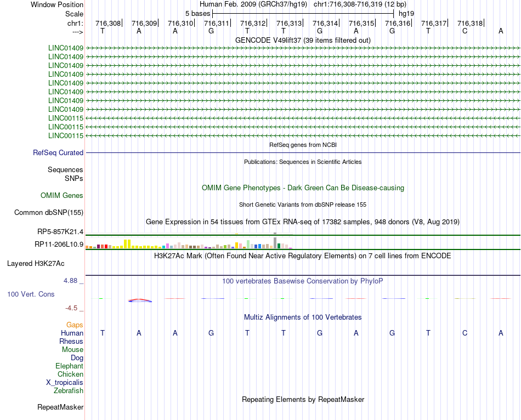Click the X_tropicalis species label

pyautogui.click(x=65, y=383)
